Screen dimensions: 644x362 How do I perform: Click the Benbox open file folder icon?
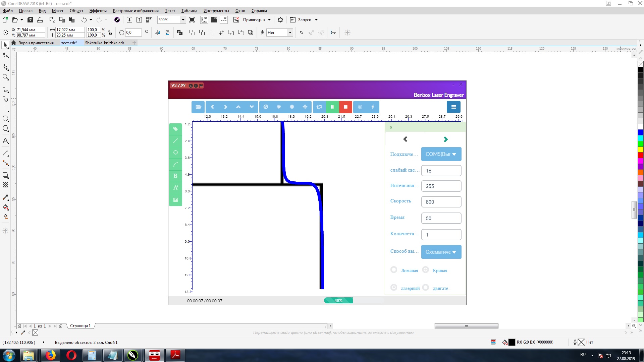198,107
